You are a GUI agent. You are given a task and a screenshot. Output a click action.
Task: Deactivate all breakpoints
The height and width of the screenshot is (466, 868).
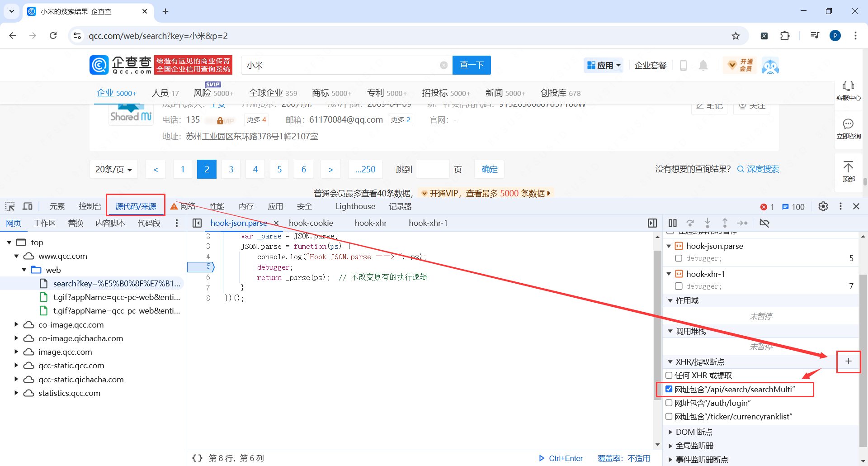tap(764, 223)
